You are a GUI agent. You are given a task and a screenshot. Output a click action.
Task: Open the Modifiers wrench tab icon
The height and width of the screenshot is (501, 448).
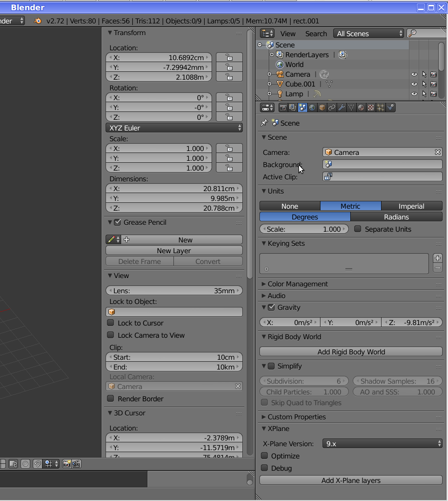pyautogui.click(x=341, y=108)
